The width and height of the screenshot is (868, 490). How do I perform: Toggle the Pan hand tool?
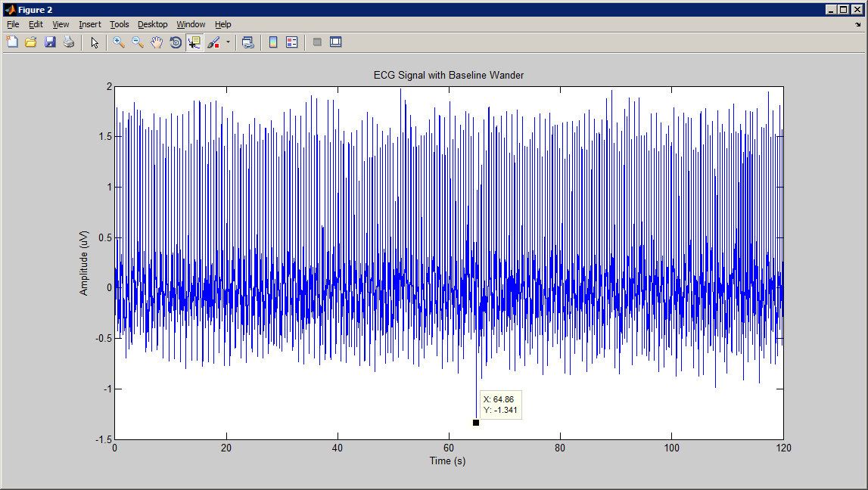(157, 42)
